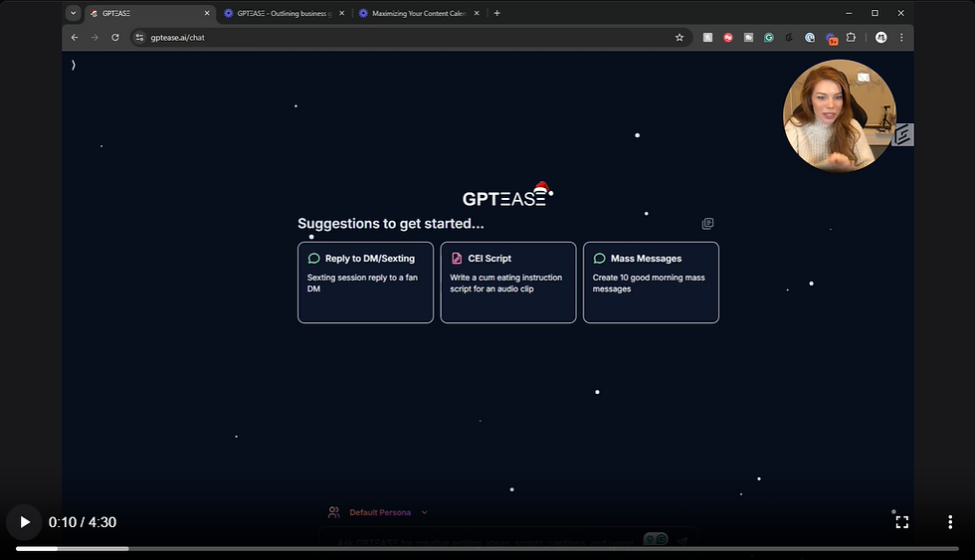
Task: Play the video
Action: tap(24, 522)
